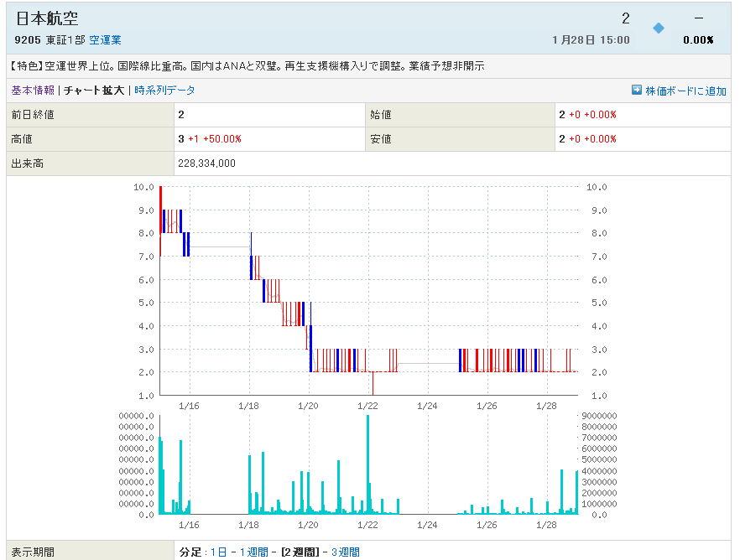Click the 1/24 date label below volume chart
Viewport: 740px width, 560px height.
pos(427,525)
